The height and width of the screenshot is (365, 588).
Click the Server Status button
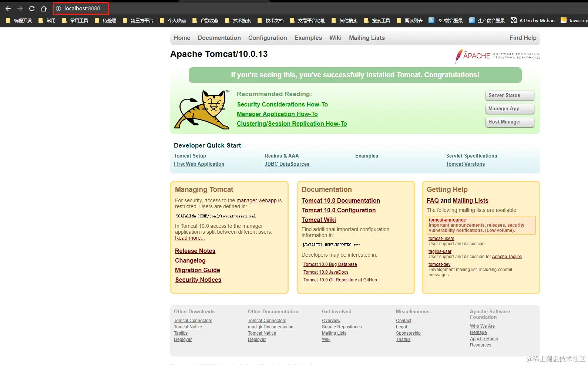510,95
